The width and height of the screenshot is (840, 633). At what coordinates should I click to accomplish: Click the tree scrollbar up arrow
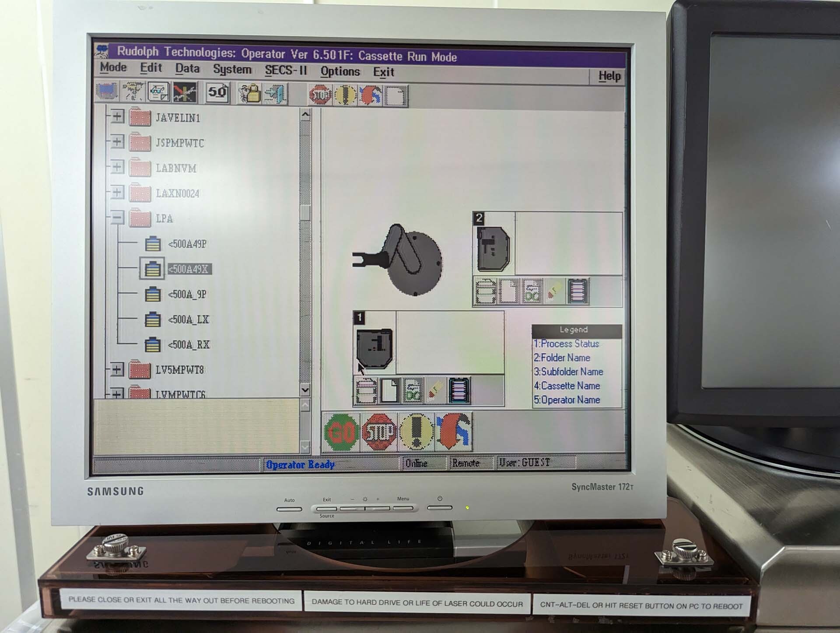click(305, 115)
